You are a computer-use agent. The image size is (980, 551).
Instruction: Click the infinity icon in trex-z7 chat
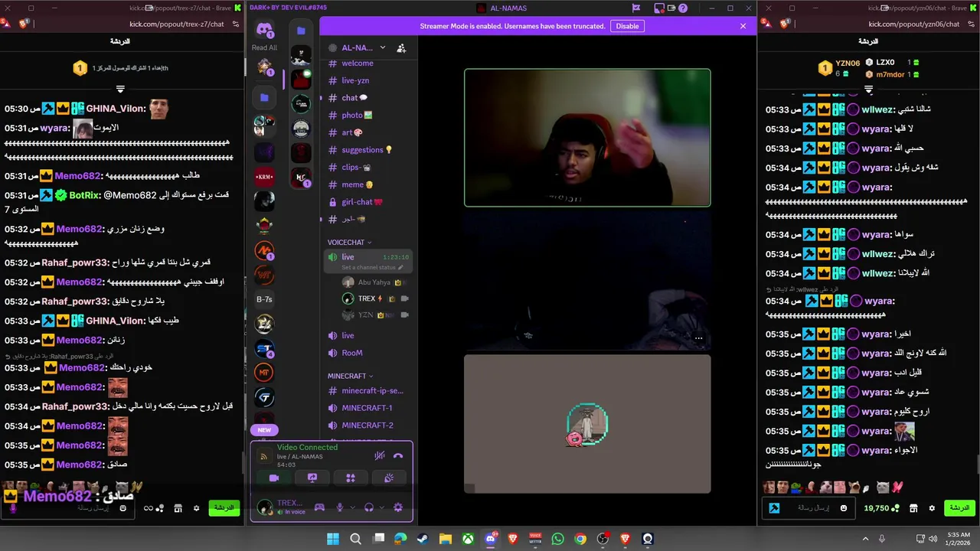click(149, 508)
